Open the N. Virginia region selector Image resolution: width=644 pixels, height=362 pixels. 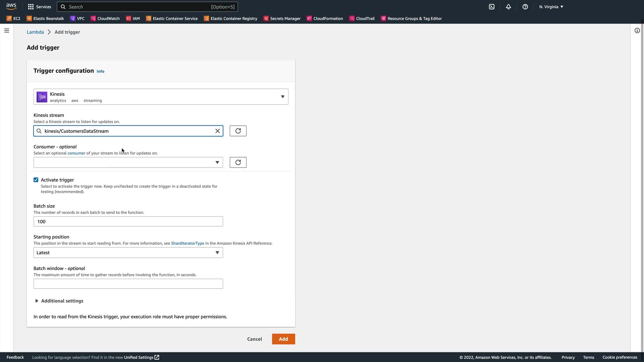pos(551,7)
